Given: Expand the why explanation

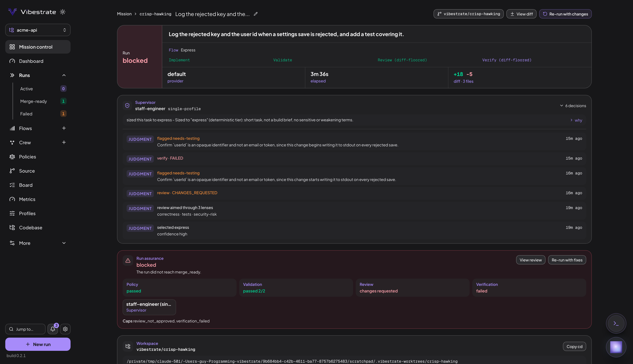Looking at the screenshot, I should 576,120.
